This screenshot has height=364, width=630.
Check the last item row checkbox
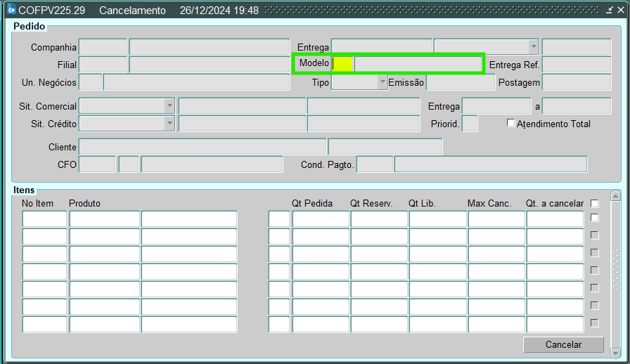pos(595,323)
